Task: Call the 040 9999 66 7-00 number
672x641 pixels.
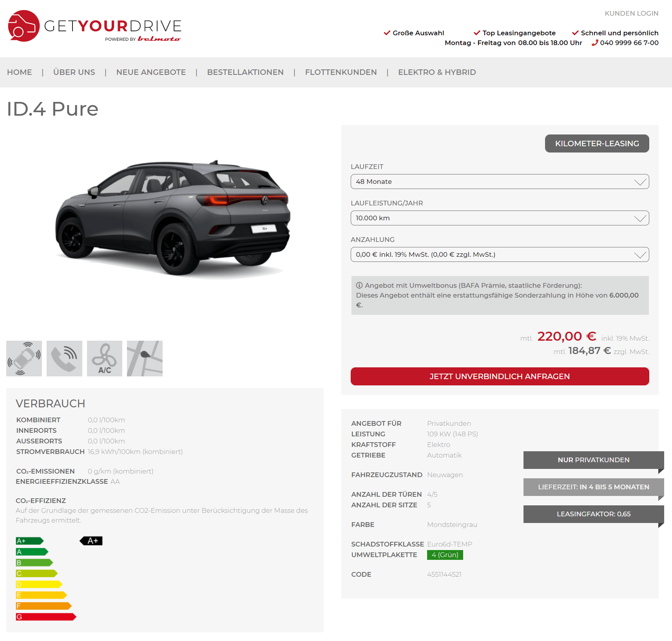Action: pos(629,43)
